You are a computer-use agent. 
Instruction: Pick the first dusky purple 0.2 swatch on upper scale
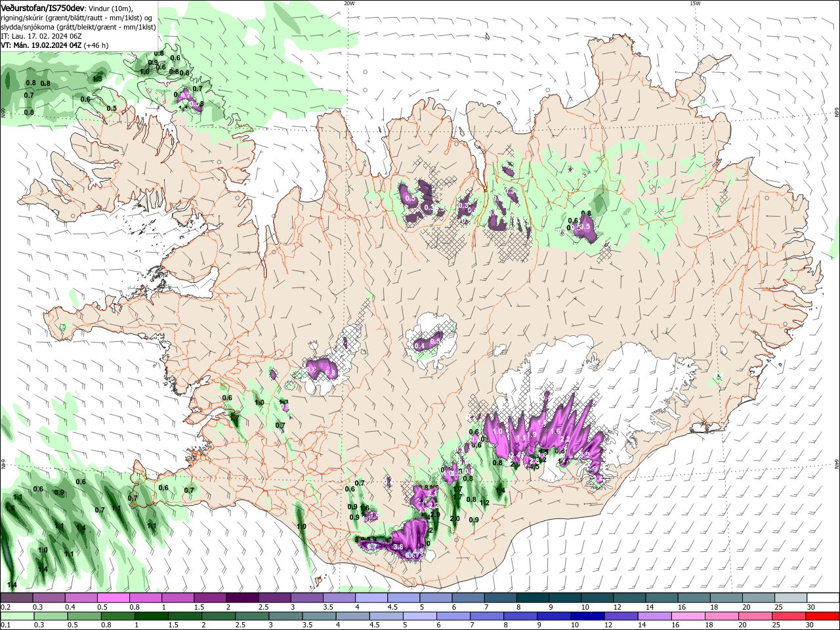[x=16, y=598]
